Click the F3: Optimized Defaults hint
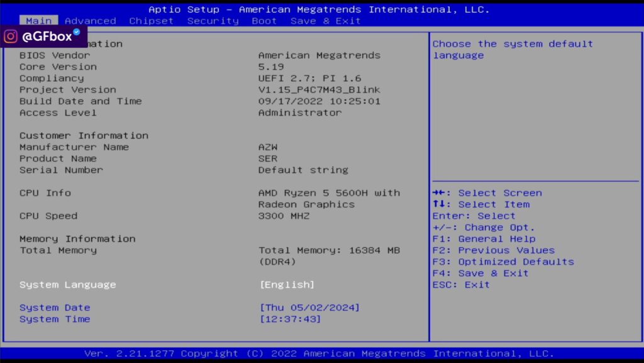The width and height of the screenshot is (644, 363). (503, 262)
